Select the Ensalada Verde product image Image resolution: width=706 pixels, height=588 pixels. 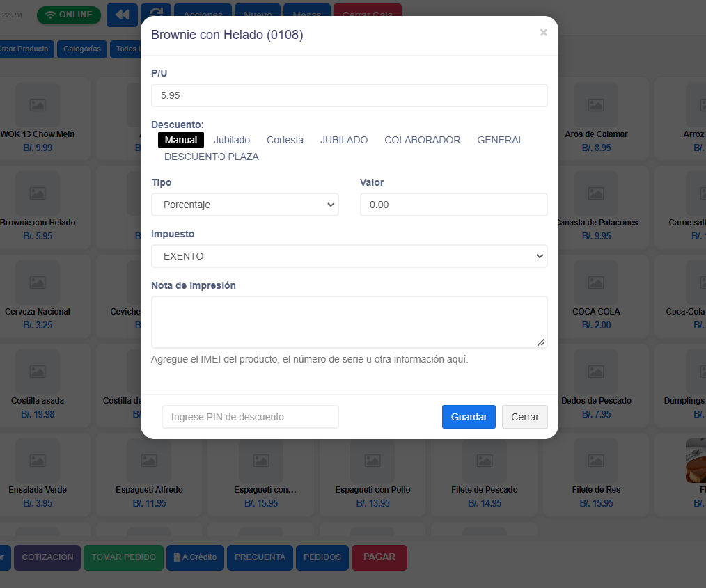pyautogui.click(x=38, y=460)
